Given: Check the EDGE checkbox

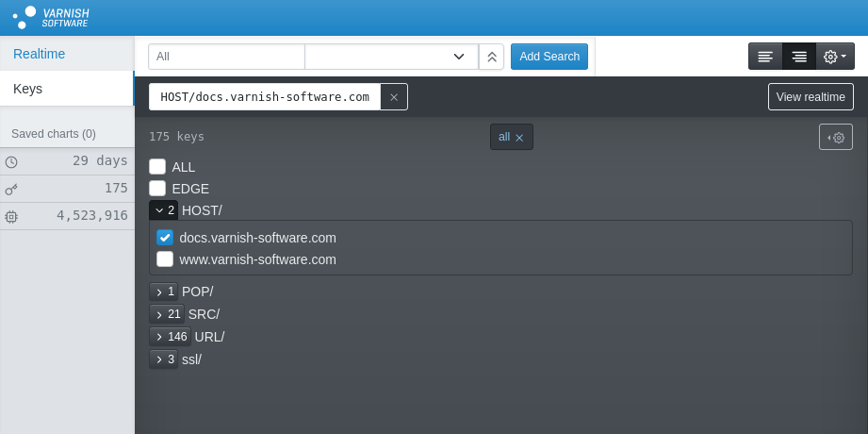Looking at the screenshot, I should point(157,189).
